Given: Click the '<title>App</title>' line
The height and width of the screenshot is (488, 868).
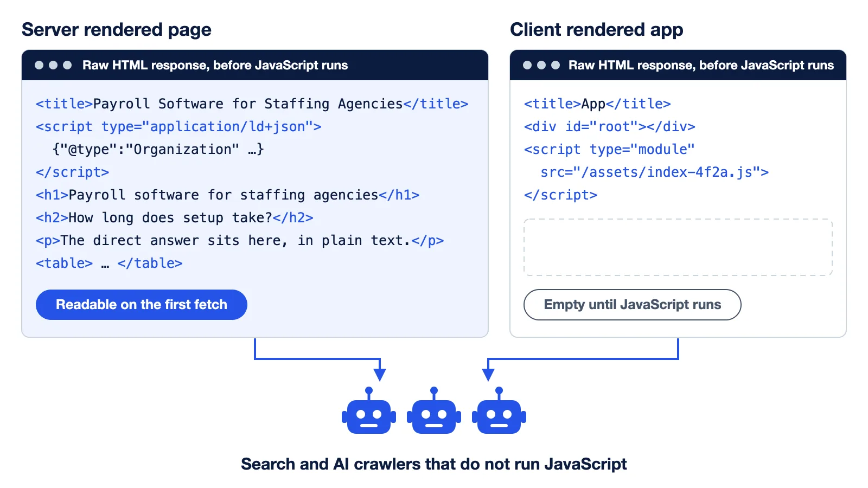Looking at the screenshot, I should (597, 104).
